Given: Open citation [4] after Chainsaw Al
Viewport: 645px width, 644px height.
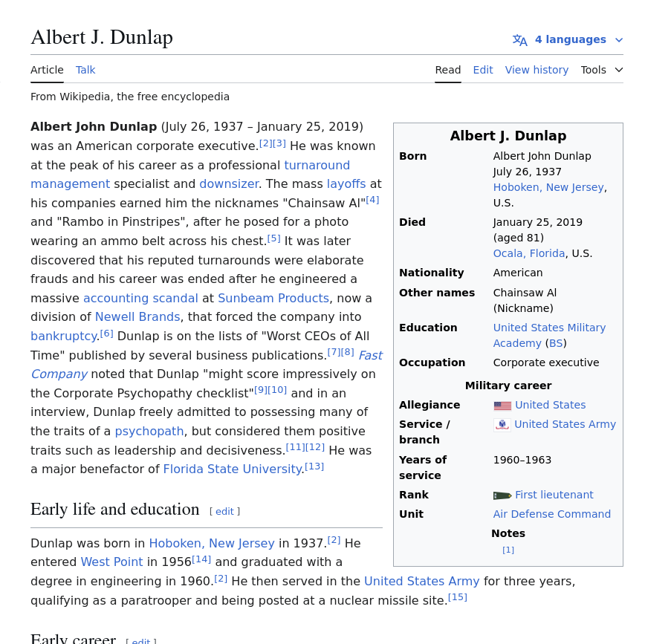Looking at the screenshot, I should [372, 200].
